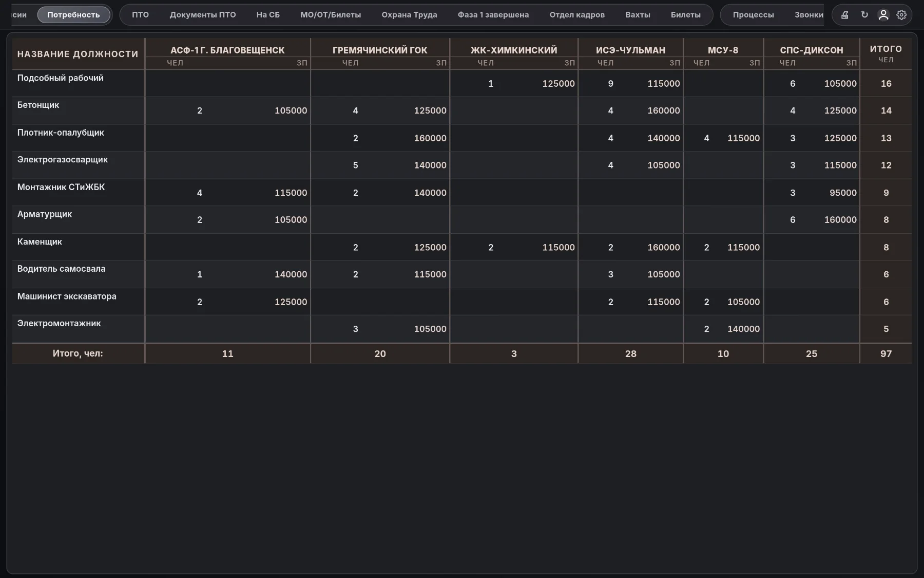Click the printer icon in the toolbar

pos(845,15)
